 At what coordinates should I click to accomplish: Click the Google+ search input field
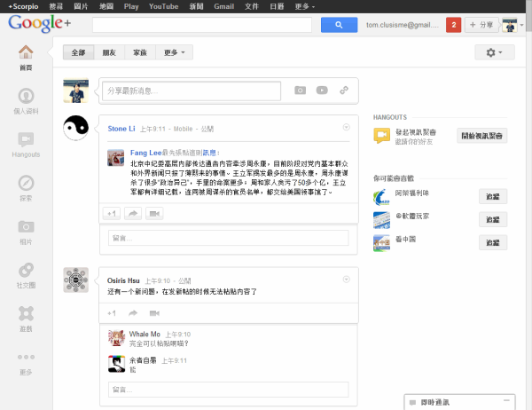pyautogui.click(x=202, y=25)
